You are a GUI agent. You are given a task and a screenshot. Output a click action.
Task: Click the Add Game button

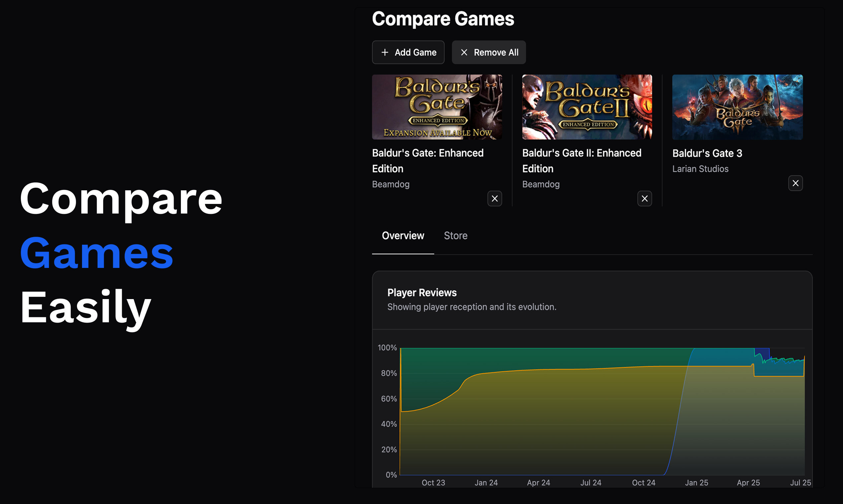[408, 52]
